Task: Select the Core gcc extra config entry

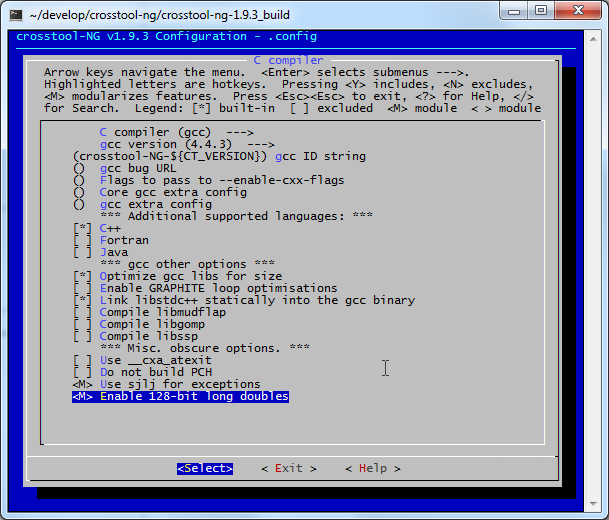Action: pyautogui.click(x=160, y=193)
